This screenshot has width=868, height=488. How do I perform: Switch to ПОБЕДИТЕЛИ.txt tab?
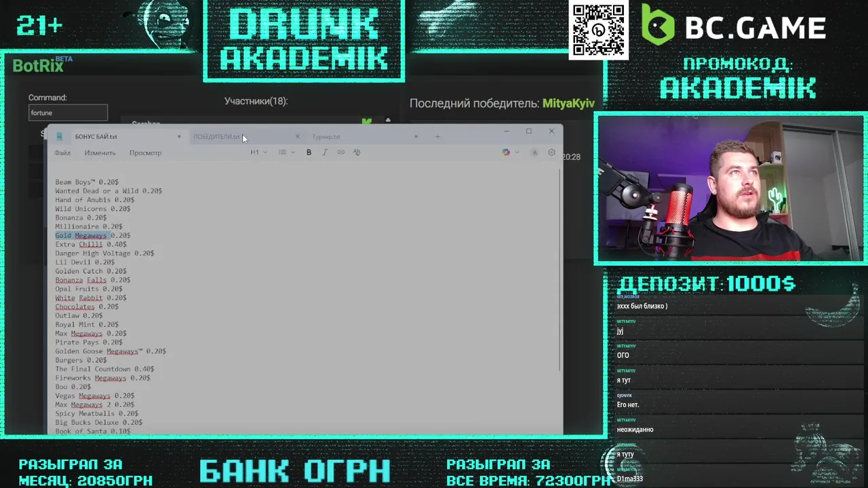point(217,136)
